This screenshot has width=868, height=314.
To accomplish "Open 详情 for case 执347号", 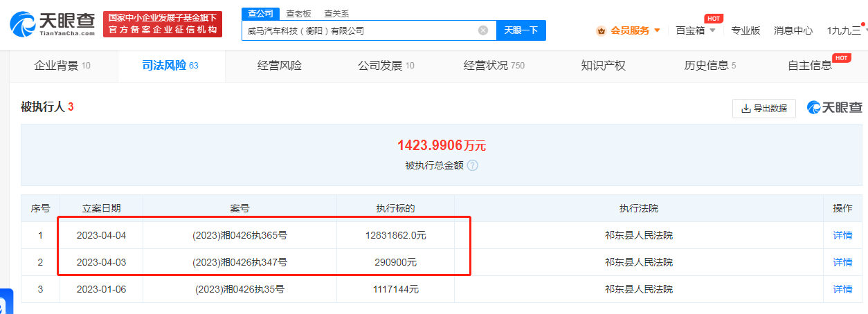I will pyautogui.click(x=842, y=262).
